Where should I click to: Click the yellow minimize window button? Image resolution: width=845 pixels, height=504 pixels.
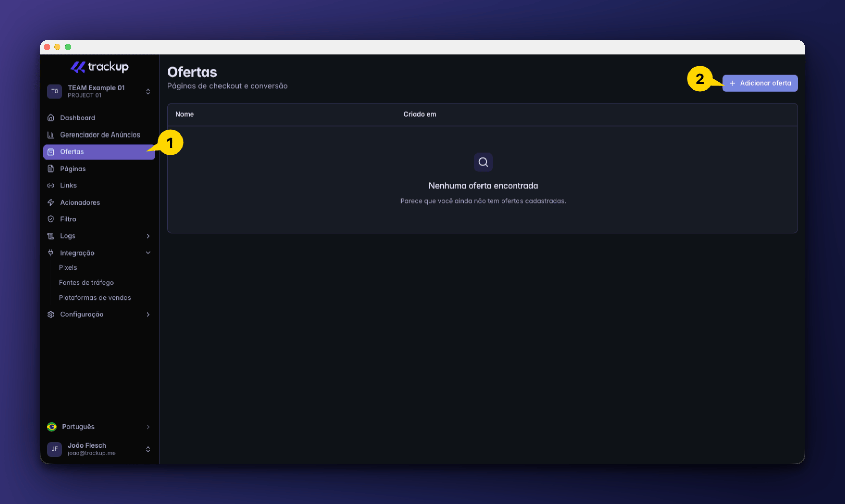[58, 47]
